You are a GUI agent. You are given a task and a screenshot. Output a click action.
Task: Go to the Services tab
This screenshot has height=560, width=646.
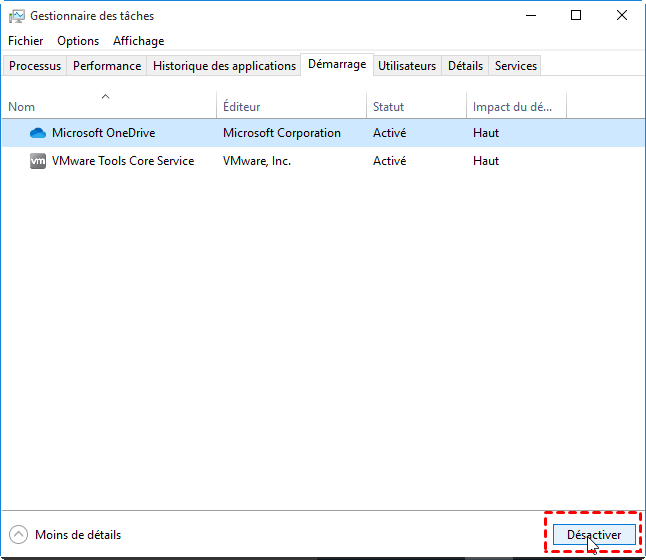pyautogui.click(x=515, y=66)
